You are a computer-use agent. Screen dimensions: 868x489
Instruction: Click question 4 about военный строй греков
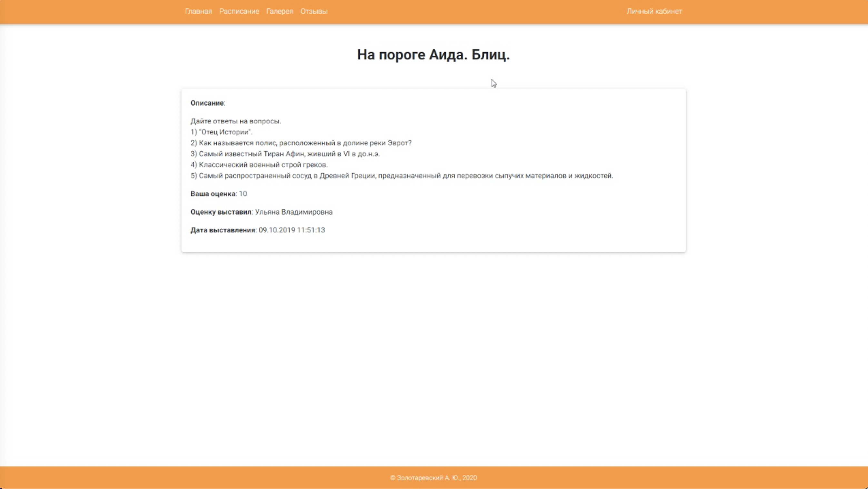point(259,165)
